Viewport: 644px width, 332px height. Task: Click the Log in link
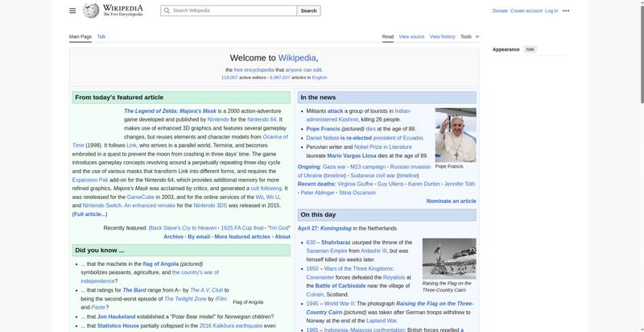point(551,10)
